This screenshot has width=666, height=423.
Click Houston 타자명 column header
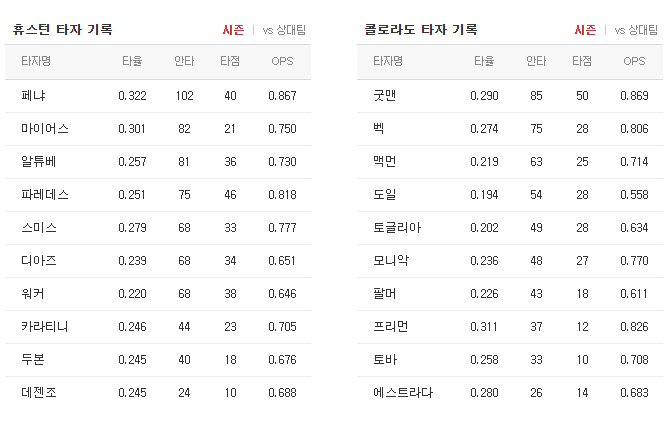[36, 61]
